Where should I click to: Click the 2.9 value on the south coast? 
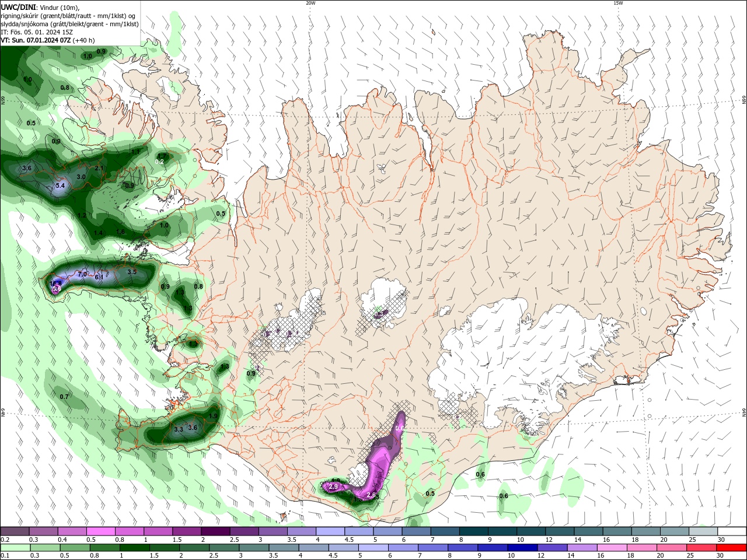[x=334, y=487]
